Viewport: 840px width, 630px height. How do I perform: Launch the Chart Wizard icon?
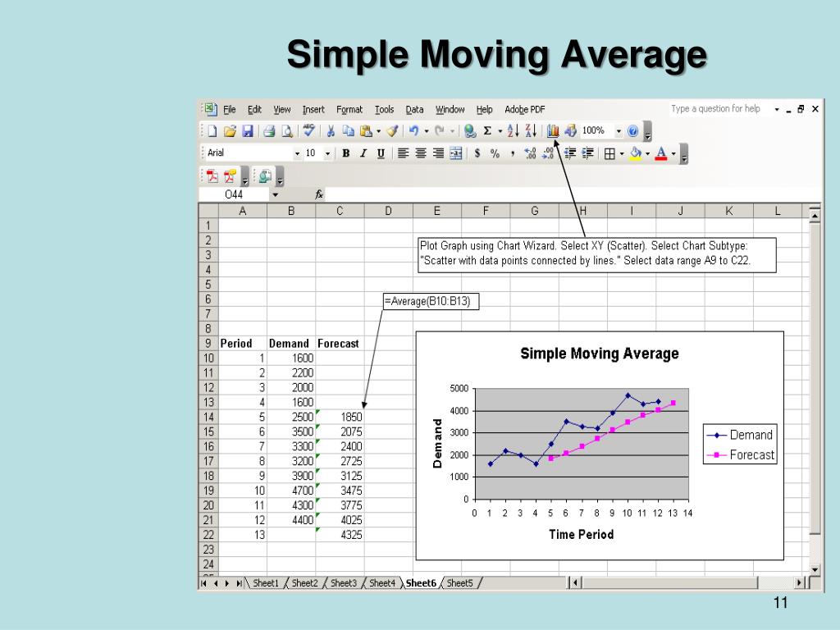[553, 130]
